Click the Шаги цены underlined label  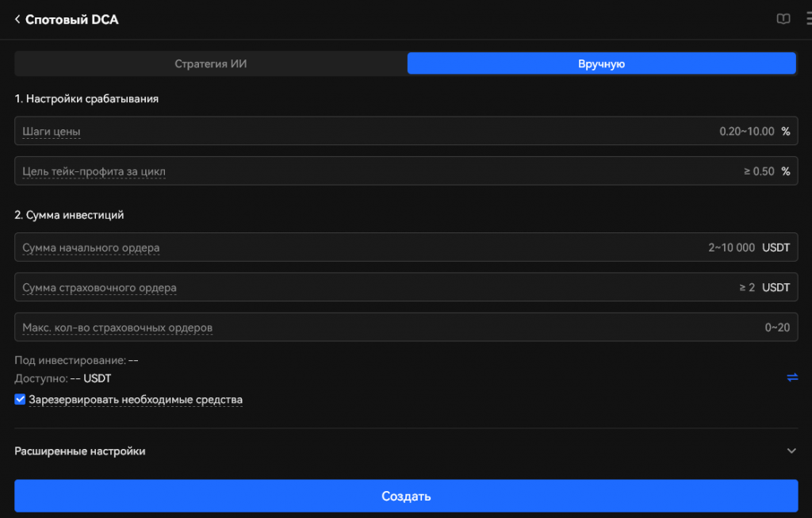point(52,132)
